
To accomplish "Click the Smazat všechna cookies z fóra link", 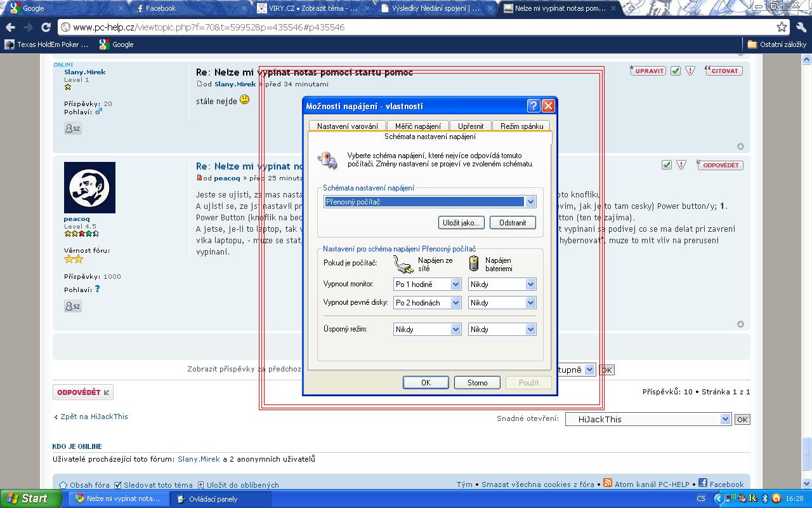I will pyautogui.click(x=538, y=485).
